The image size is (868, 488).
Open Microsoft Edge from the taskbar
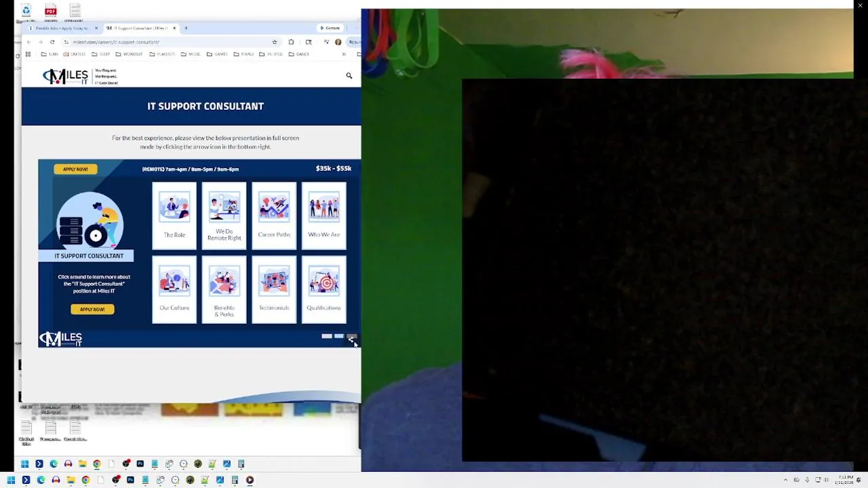tap(41, 480)
